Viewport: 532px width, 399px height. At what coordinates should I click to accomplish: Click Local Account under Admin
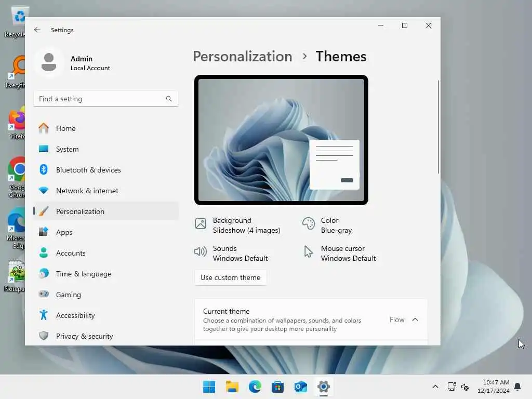pos(90,68)
